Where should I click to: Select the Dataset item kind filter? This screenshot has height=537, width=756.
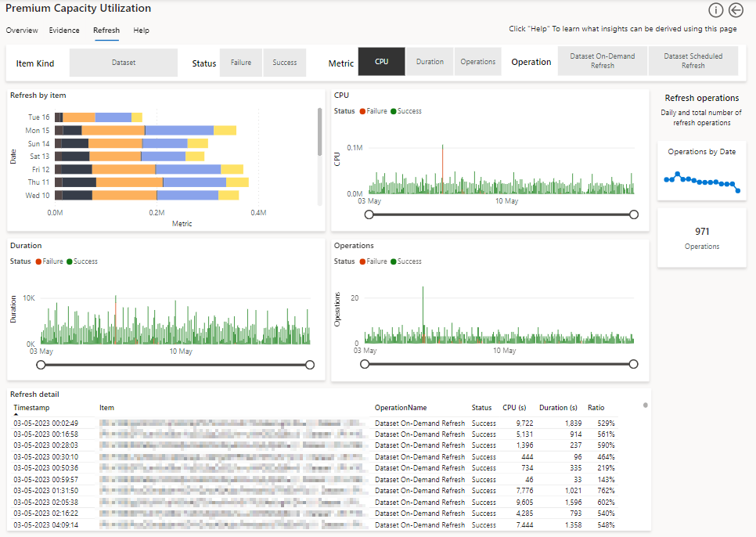click(123, 63)
